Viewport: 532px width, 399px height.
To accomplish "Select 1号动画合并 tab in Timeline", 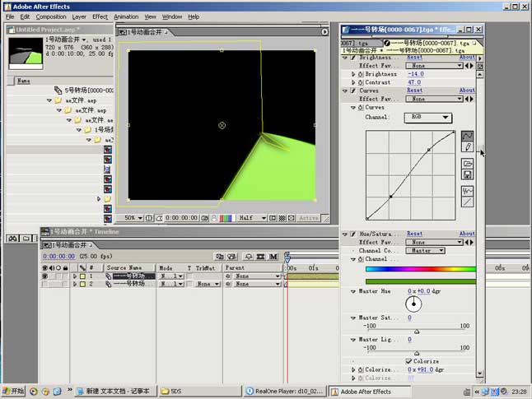I will [x=68, y=245].
